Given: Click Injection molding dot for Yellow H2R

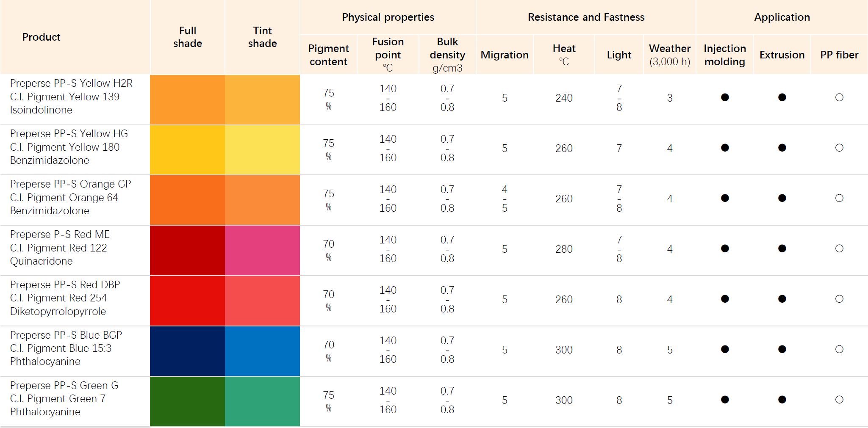Looking at the screenshot, I should (725, 97).
